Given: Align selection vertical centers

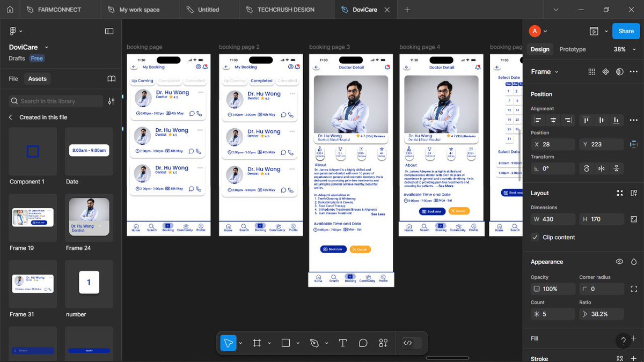Looking at the screenshot, I should (x=602, y=120).
